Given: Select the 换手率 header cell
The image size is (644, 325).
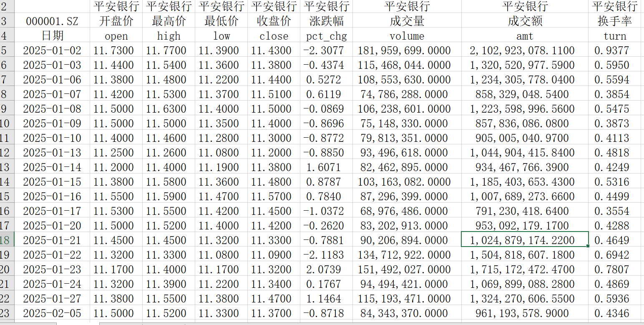Looking at the screenshot, I should (x=615, y=21).
